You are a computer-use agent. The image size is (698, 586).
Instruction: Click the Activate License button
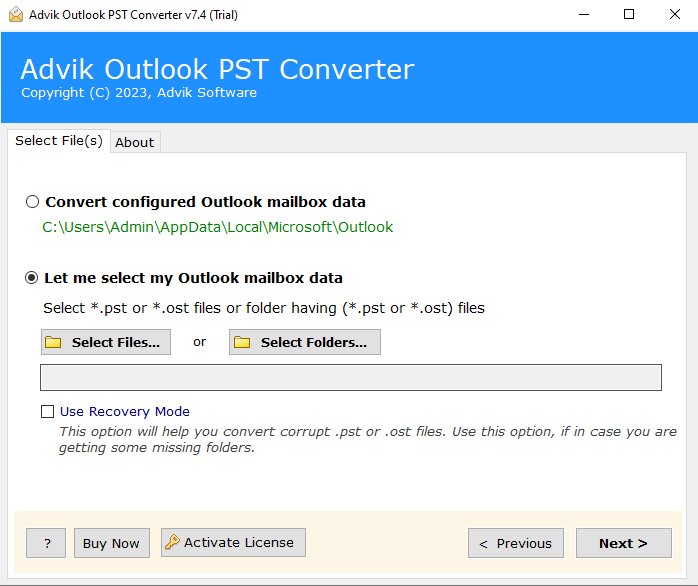pyautogui.click(x=233, y=542)
